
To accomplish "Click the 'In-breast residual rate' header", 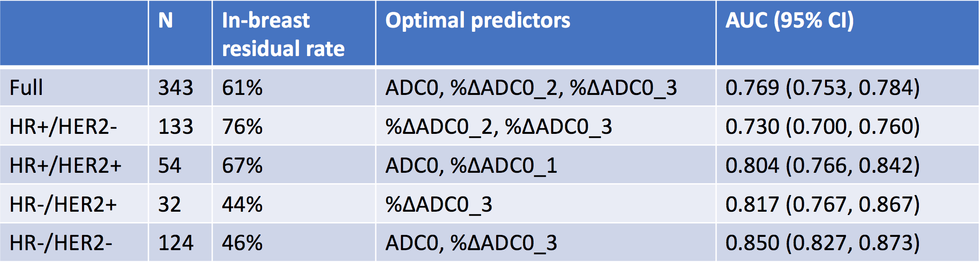I will [283, 34].
